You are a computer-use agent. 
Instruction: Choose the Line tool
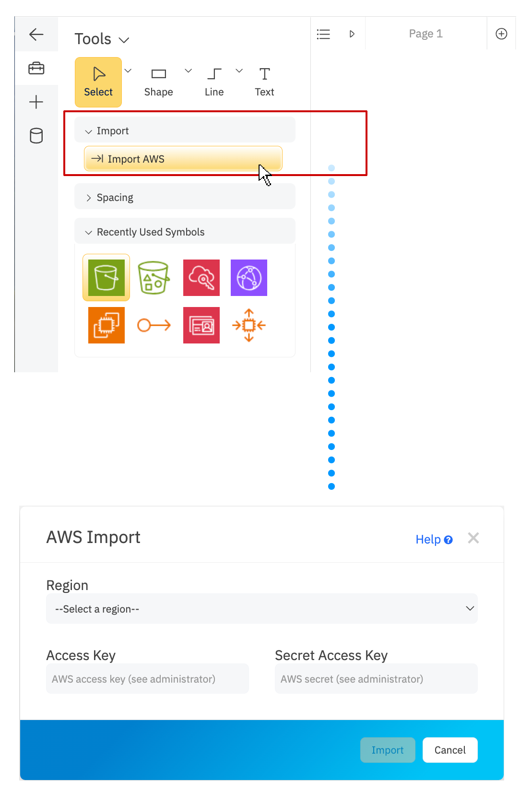click(214, 82)
